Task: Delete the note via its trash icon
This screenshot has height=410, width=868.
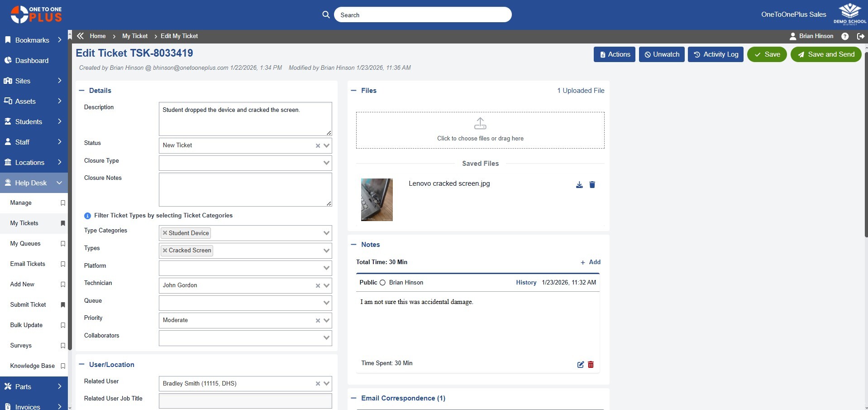Action: click(590, 365)
